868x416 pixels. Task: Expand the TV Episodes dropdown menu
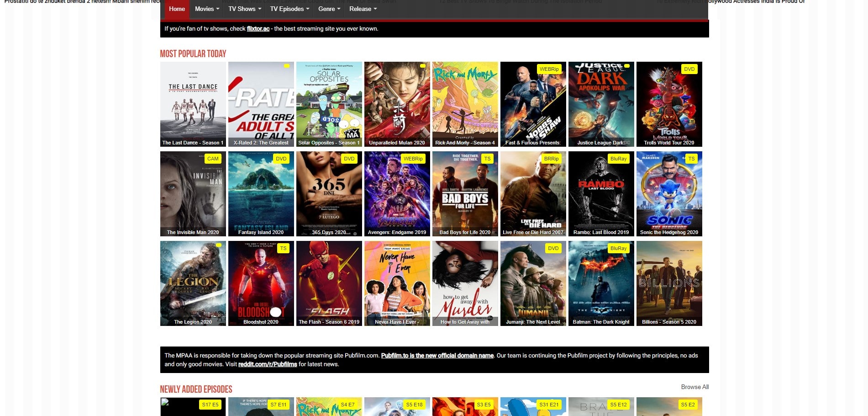[289, 9]
